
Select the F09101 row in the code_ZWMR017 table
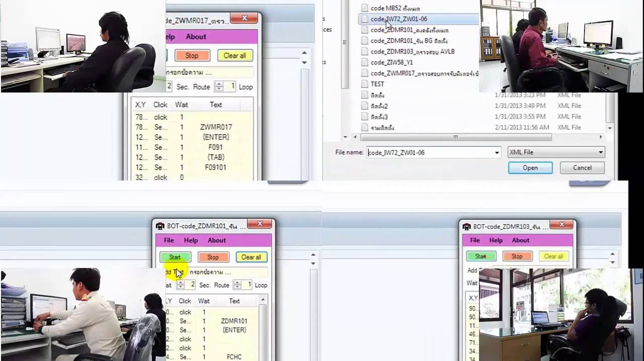[193, 167]
